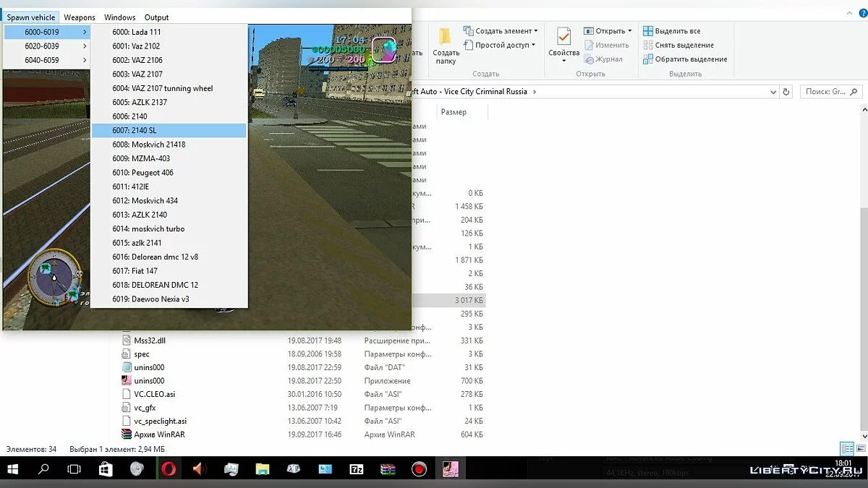The height and width of the screenshot is (488, 868).
Task: Expand the 6020-6039 vehicle submenu
Action: [x=46, y=46]
